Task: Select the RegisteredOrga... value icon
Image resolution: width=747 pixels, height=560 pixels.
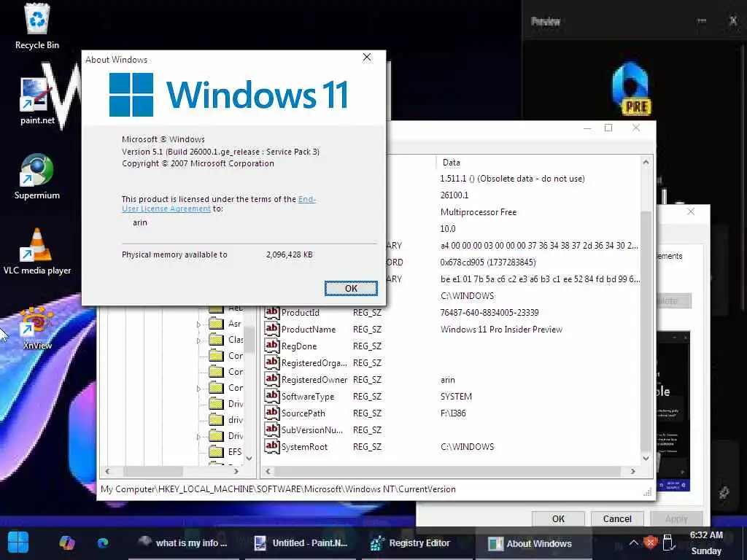Action: click(x=271, y=362)
